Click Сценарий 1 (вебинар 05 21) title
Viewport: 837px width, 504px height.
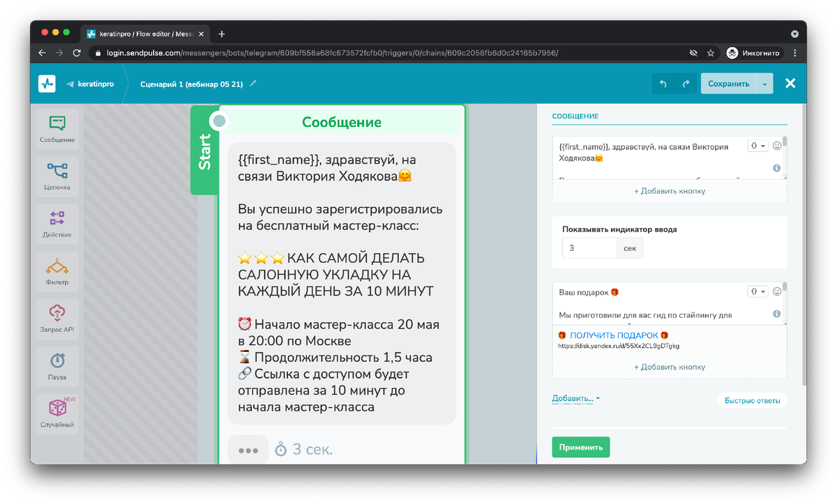pos(191,84)
